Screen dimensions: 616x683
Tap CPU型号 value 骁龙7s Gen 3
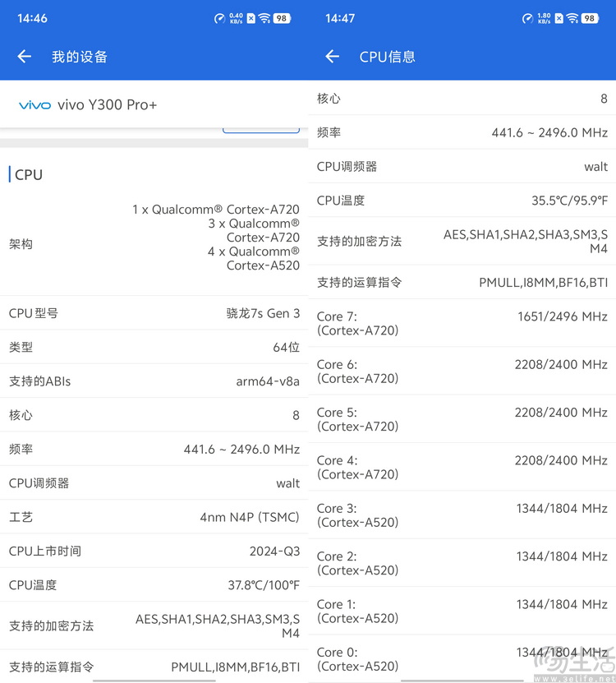(x=263, y=313)
